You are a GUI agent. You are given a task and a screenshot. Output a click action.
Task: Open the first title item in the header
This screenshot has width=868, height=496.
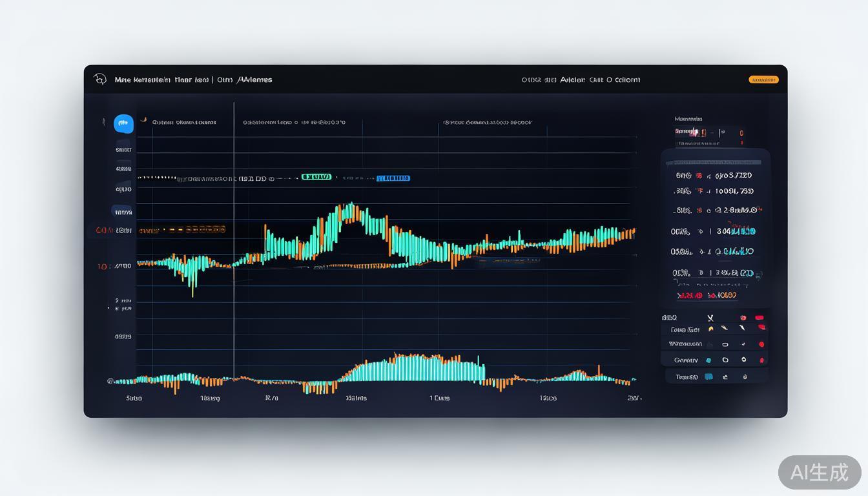142,80
